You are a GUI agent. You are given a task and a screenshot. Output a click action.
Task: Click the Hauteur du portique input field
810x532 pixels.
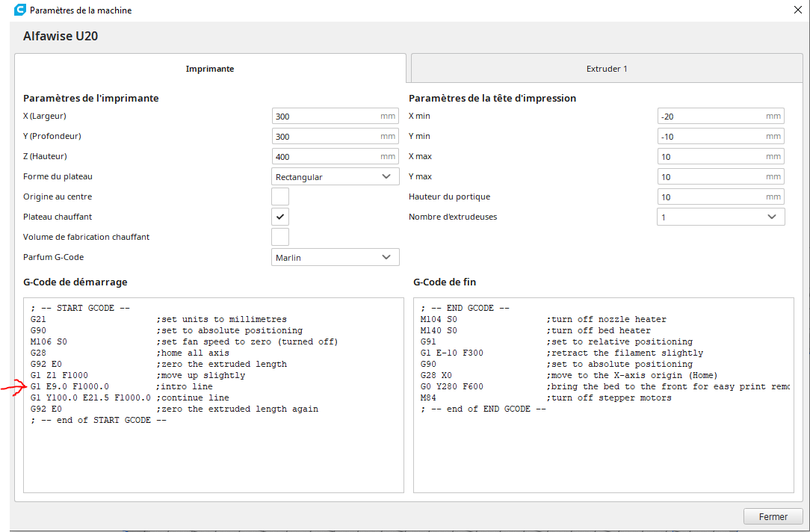point(720,197)
